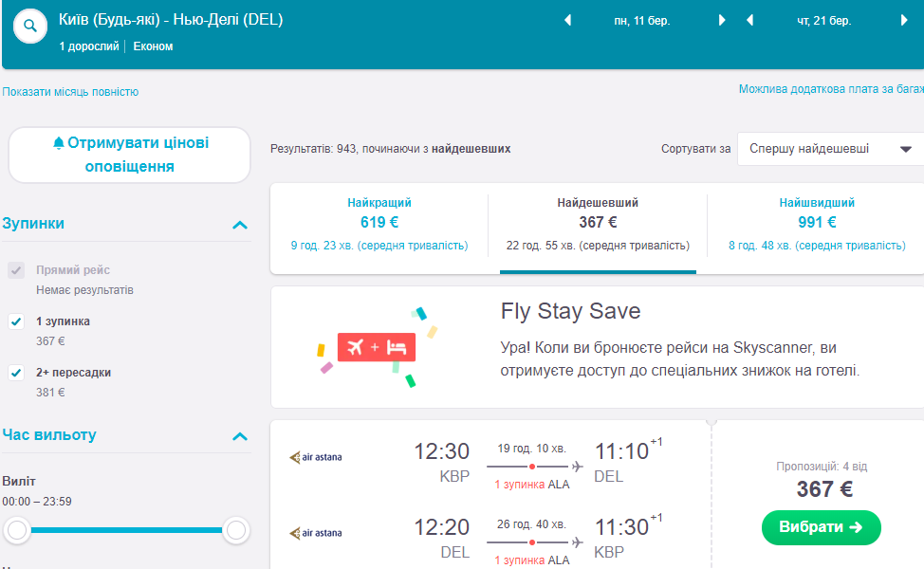Open the 'Спершу найдешевші' sort dropdown

pyautogui.click(x=830, y=149)
